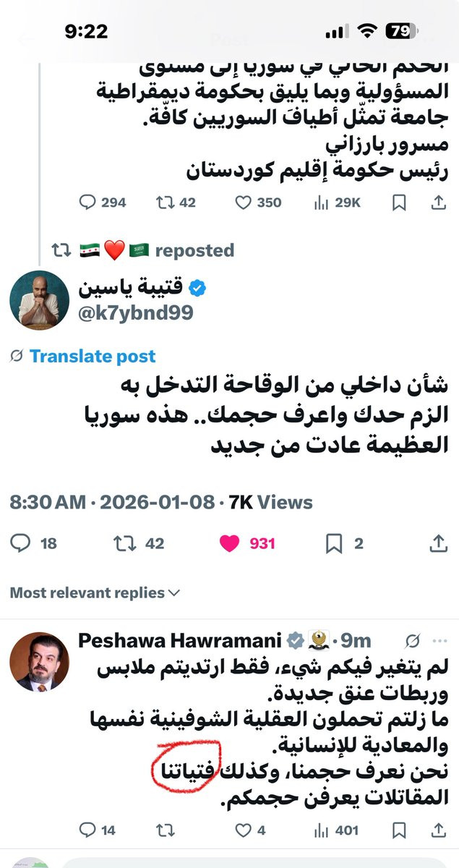Open the Grok icon on Hawramani's reply

(413, 640)
